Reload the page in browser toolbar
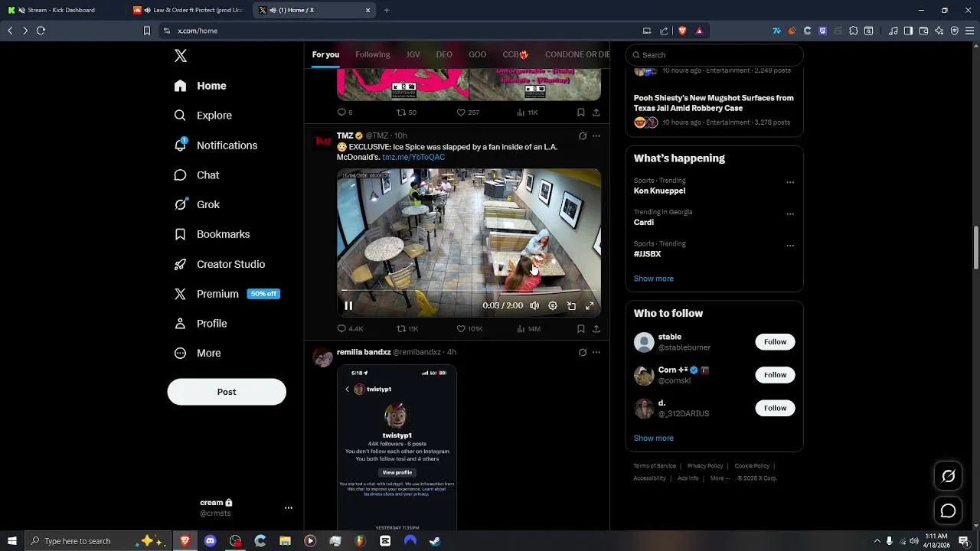Image resolution: width=980 pixels, height=551 pixels. tap(41, 31)
